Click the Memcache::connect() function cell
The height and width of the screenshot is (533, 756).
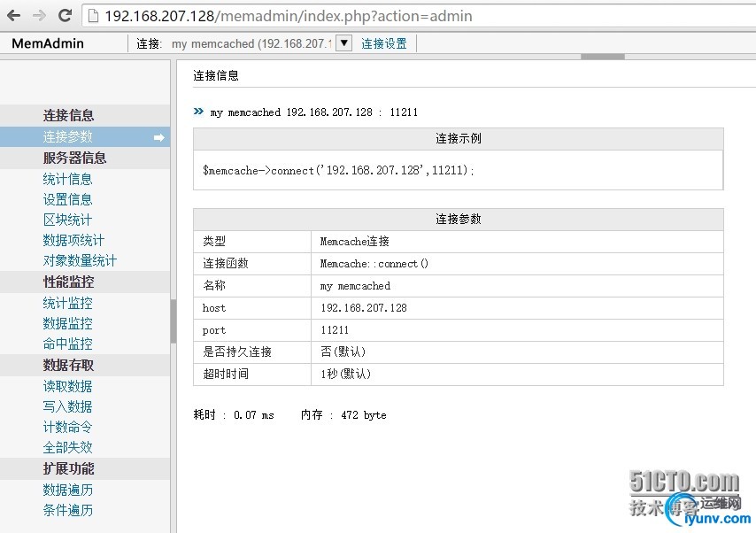click(517, 263)
